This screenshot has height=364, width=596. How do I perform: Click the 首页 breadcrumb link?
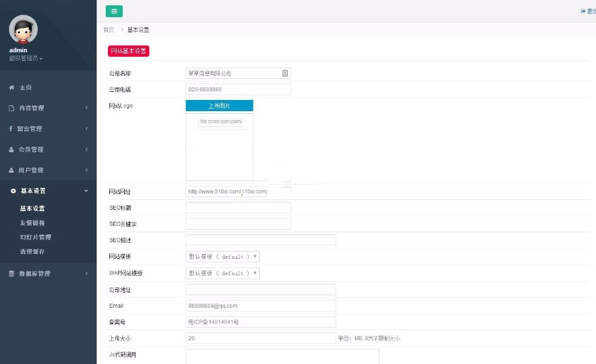tap(109, 30)
